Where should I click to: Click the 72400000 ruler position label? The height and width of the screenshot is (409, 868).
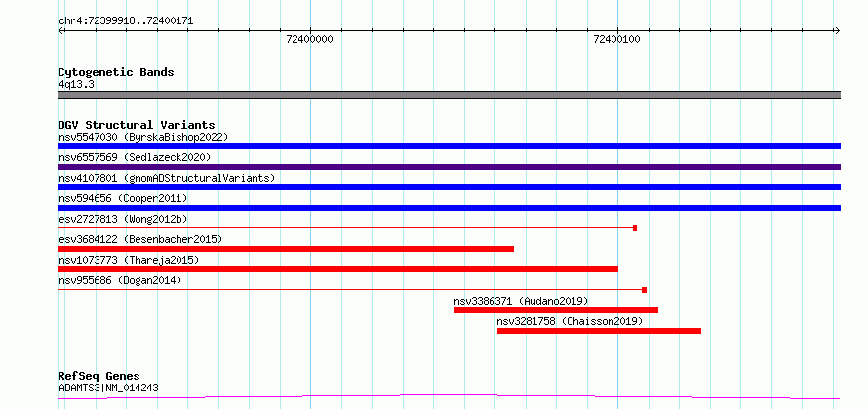(x=309, y=39)
